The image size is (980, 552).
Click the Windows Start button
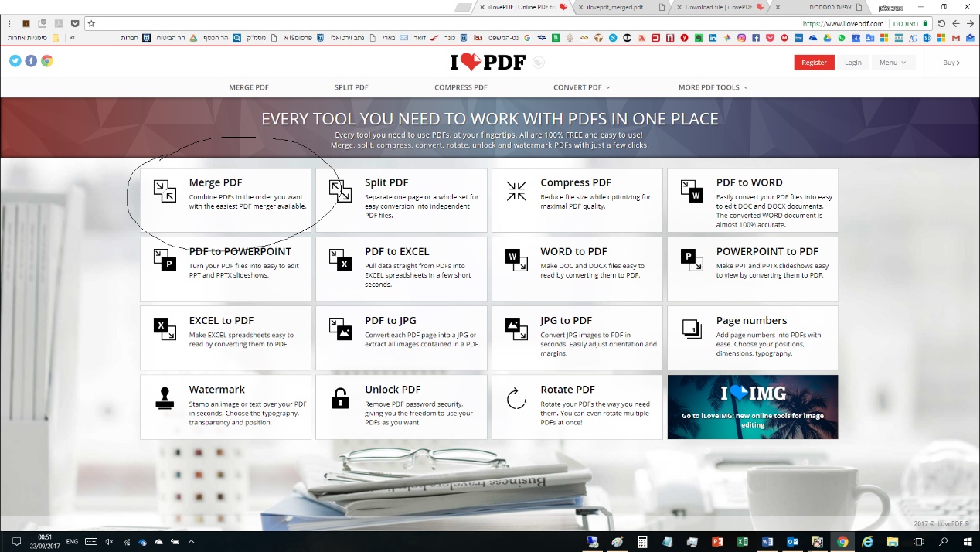pos(968,542)
